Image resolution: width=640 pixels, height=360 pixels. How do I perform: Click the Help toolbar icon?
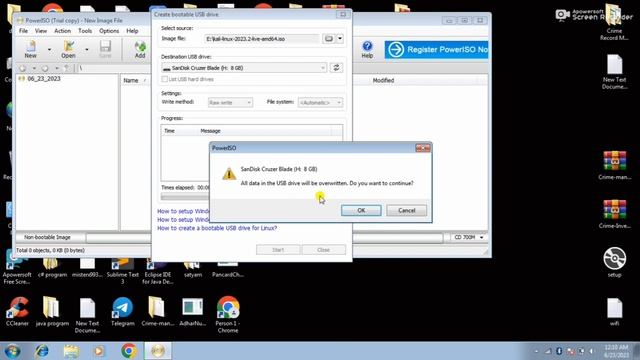pyautogui.click(x=367, y=49)
